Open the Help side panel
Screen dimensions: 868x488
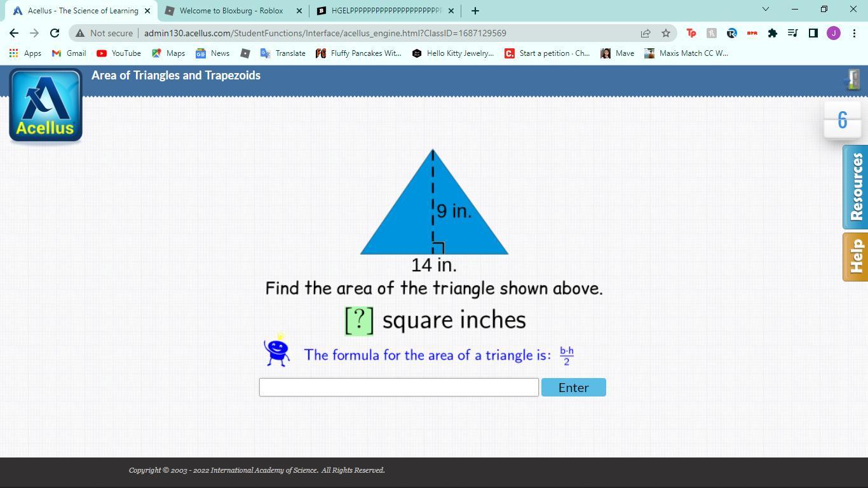855,257
